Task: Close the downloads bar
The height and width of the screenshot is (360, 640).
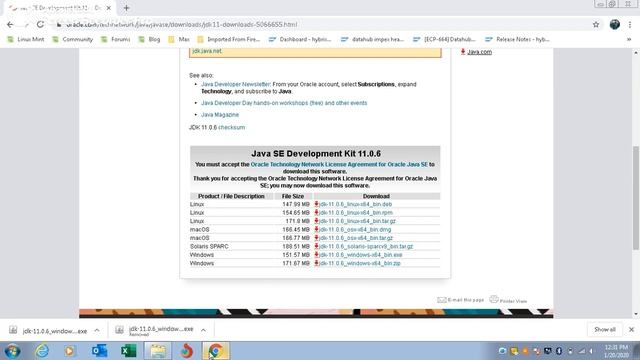Action: 631,329
